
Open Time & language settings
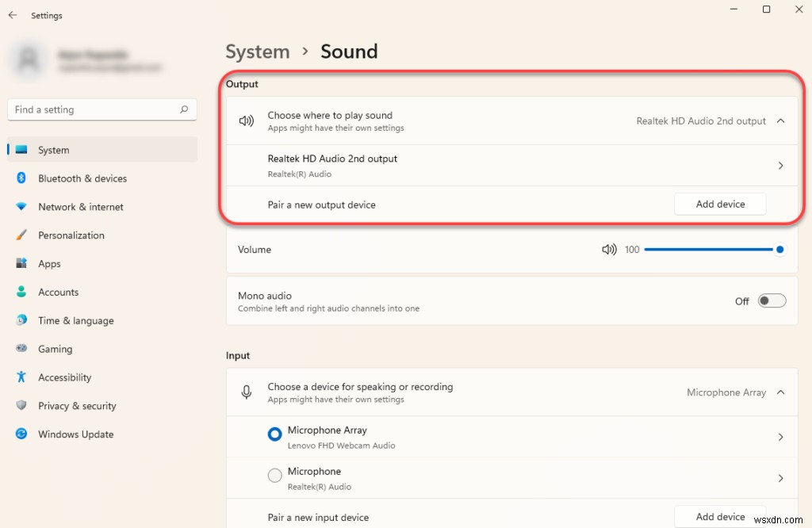21,320
